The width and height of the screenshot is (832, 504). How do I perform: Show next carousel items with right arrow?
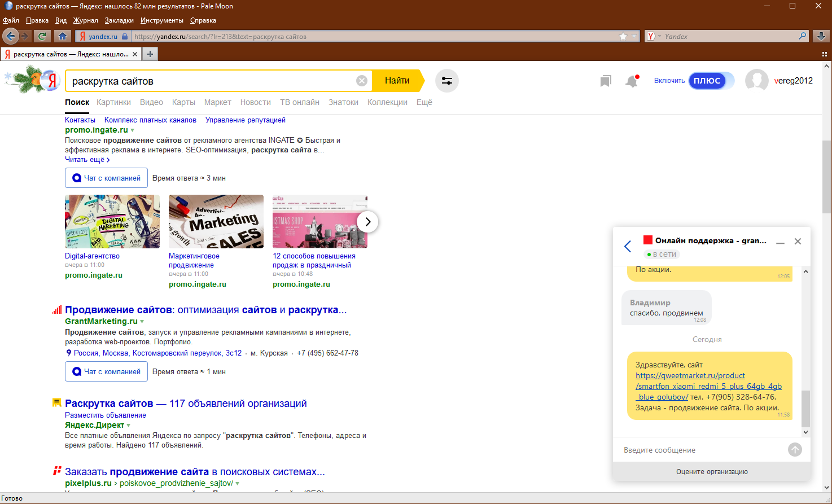click(x=367, y=222)
